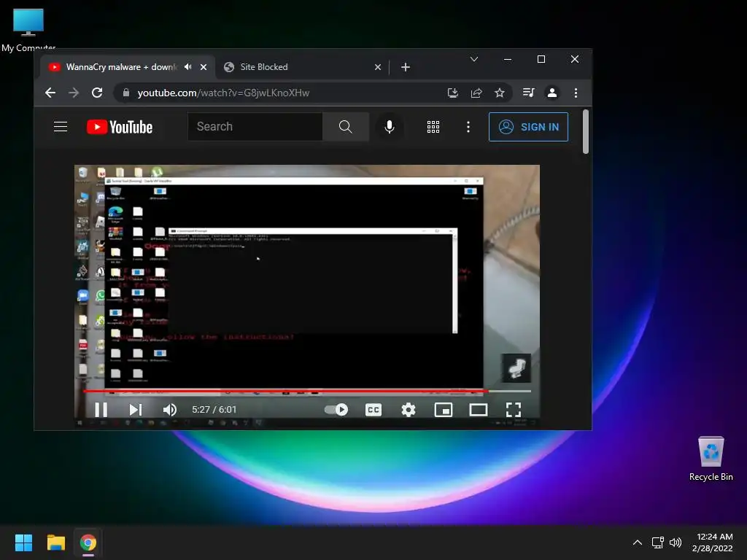View site information padlock

pyautogui.click(x=126, y=93)
